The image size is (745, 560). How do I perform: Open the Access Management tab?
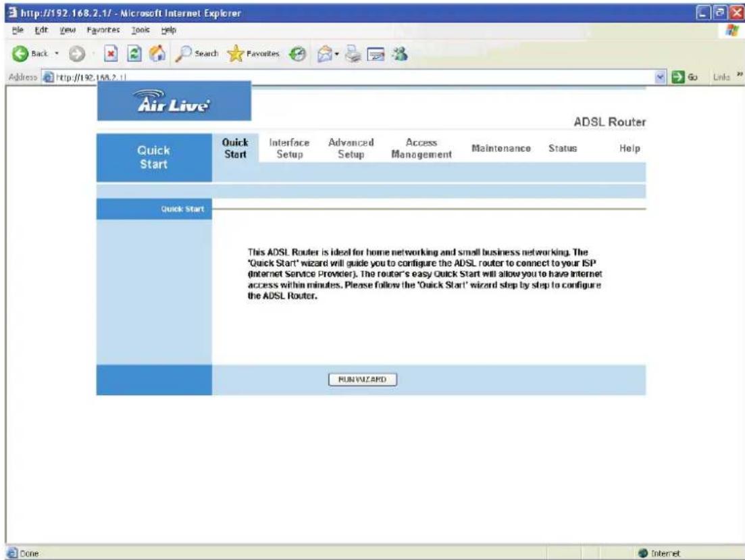(421, 149)
